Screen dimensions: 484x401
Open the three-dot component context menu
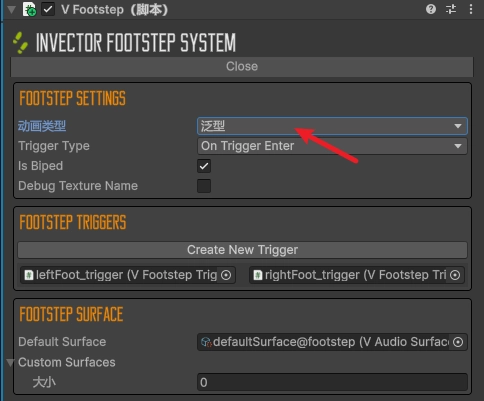point(471,9)
